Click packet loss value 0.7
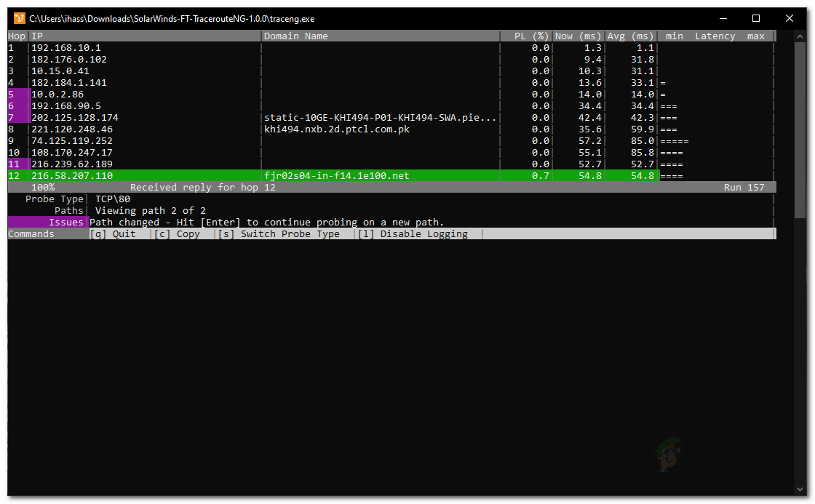 pyautogui.click(x=541, y=175)
